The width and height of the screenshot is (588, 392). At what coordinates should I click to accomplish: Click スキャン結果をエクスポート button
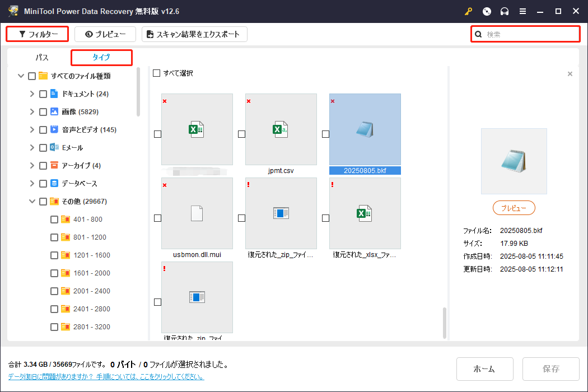click(x=194, y=34)
